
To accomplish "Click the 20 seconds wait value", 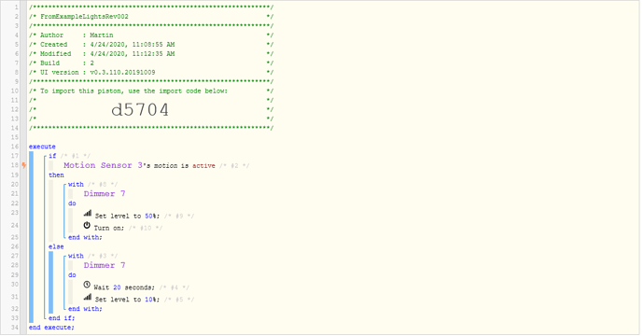I will [x=117, y=287].
